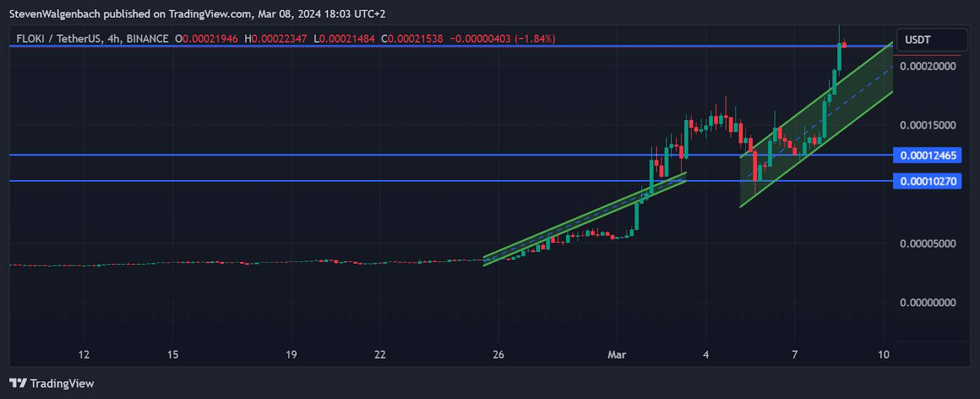
Task: Click the 26 date label on the time axis
Action: pyautogui.click(x=498, y=355)
